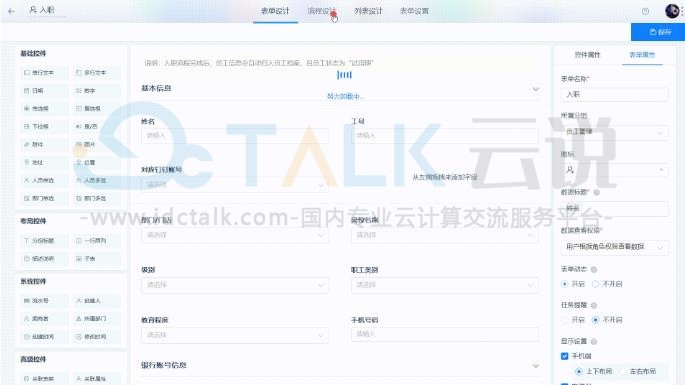Screen dimensions: 685x385
Task: Open the 所属分组 dropdown
Action: tap(614, 132)
